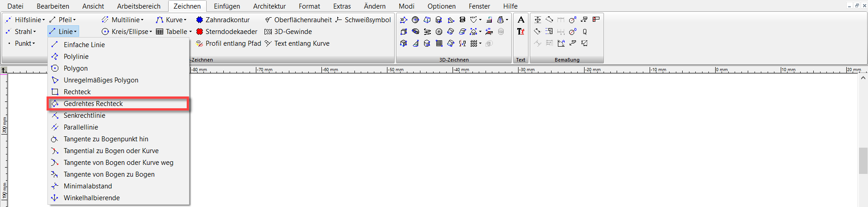Pick Winkelhalbierende menu item

118,197
